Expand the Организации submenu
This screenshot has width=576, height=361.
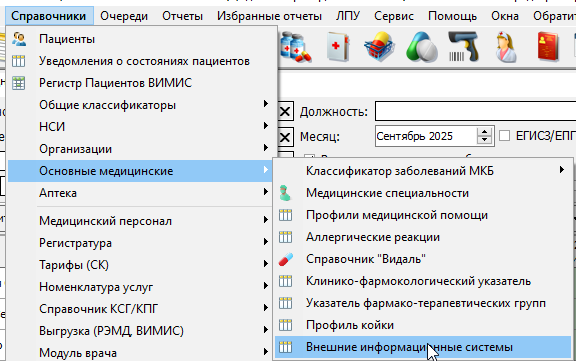(141, 149)
